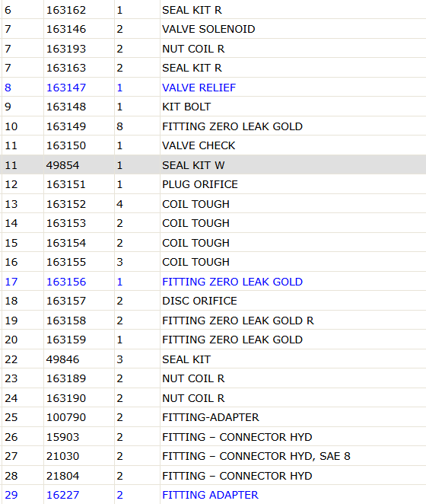This screenshot has width=426, height=504.
Task: Select the KIT BOLT row
Action: coord(214,107)
